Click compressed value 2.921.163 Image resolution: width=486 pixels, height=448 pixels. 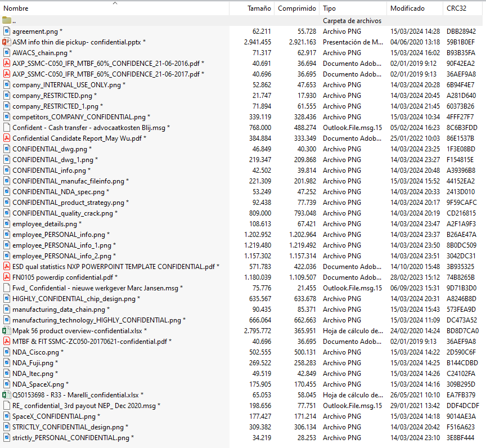303,42
